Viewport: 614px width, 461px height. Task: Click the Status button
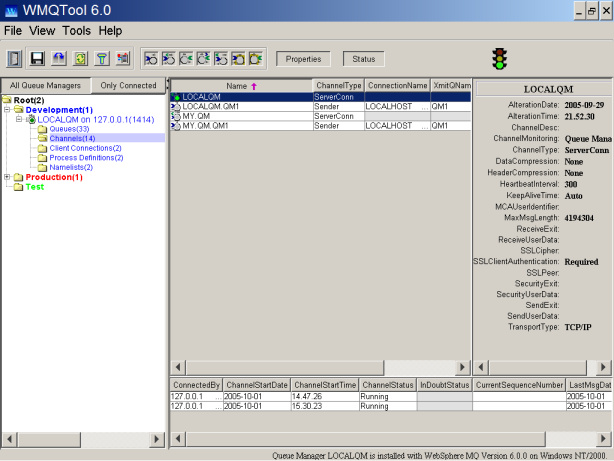click(363, 59)
